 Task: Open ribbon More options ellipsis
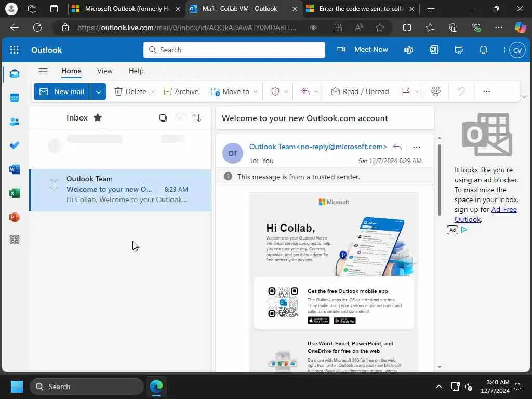point(486,91)
